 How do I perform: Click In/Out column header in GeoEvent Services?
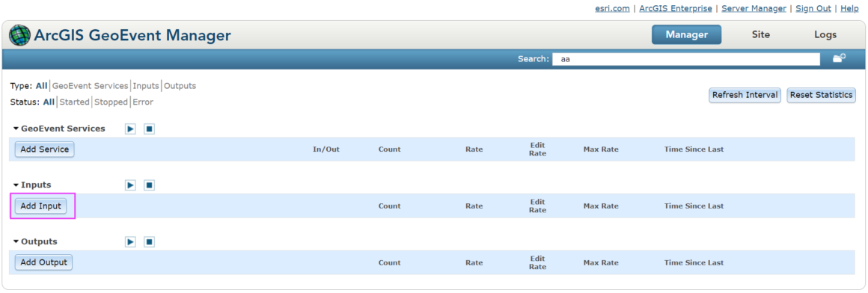(x=326, y=149)
